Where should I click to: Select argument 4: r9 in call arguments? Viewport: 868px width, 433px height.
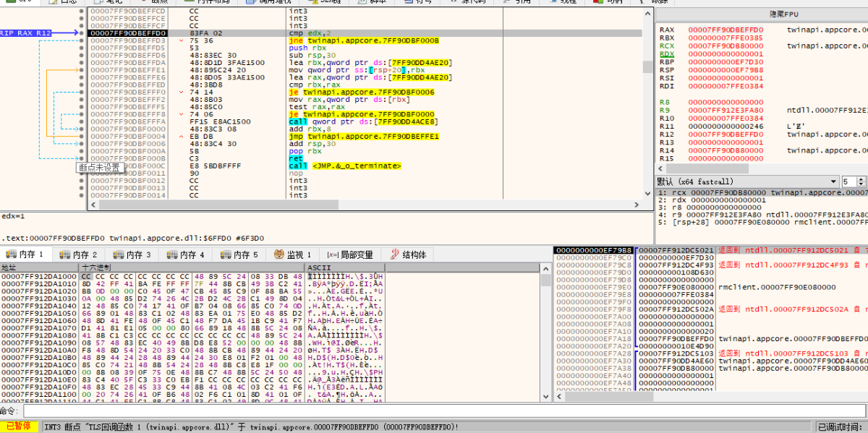coord(763,215)
